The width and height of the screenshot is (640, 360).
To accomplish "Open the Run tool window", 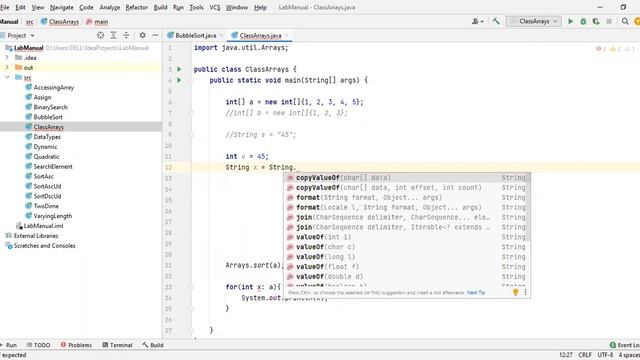I will pyautogui.click(x=9, y=345).
